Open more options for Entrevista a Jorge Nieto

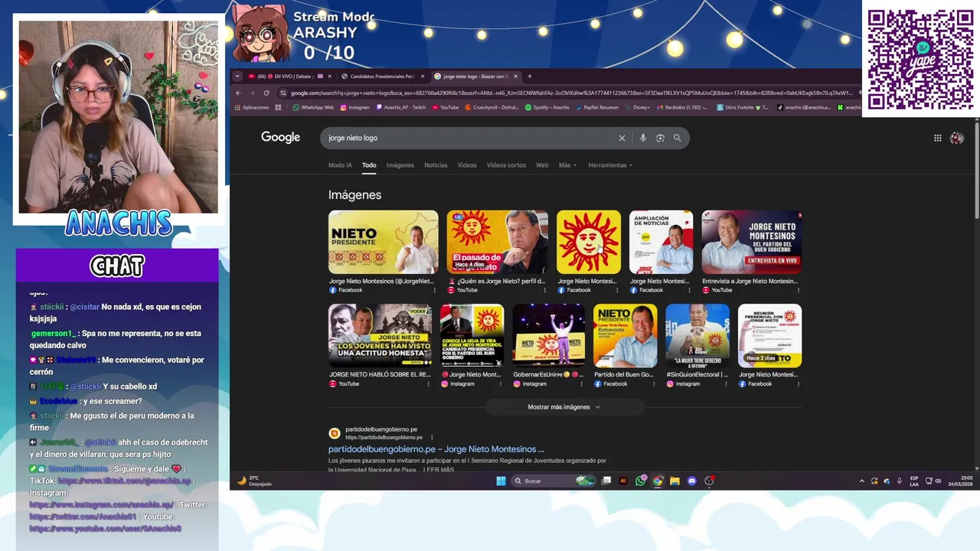point(799,290)
